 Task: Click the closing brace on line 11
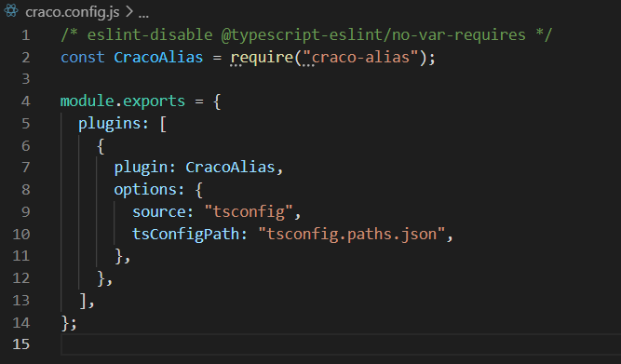coord(119,256)
